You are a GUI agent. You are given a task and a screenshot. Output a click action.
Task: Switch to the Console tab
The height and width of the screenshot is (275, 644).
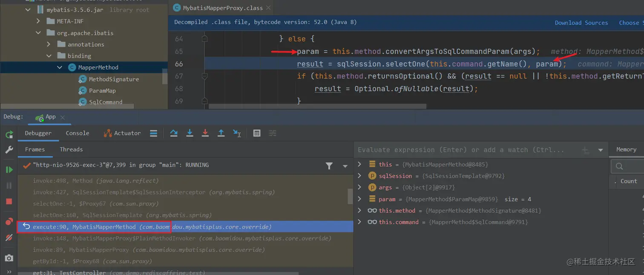coord(78,133)
